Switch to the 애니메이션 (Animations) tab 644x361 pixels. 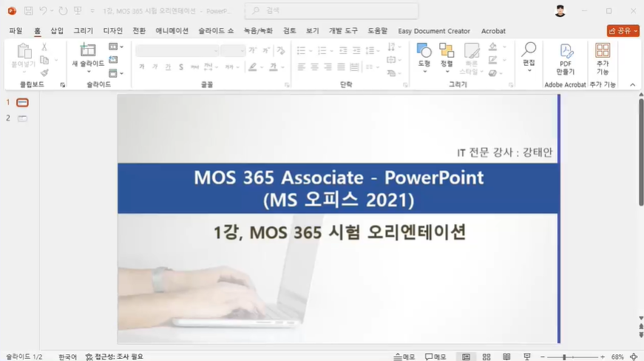click(x=172, y=31)
